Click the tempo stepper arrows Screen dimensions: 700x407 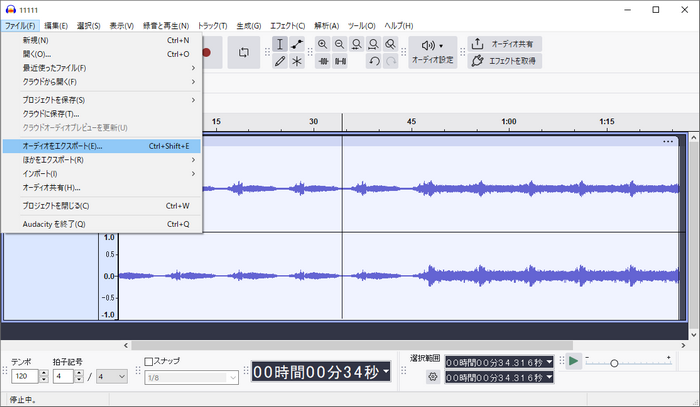[x=43, y=376]
